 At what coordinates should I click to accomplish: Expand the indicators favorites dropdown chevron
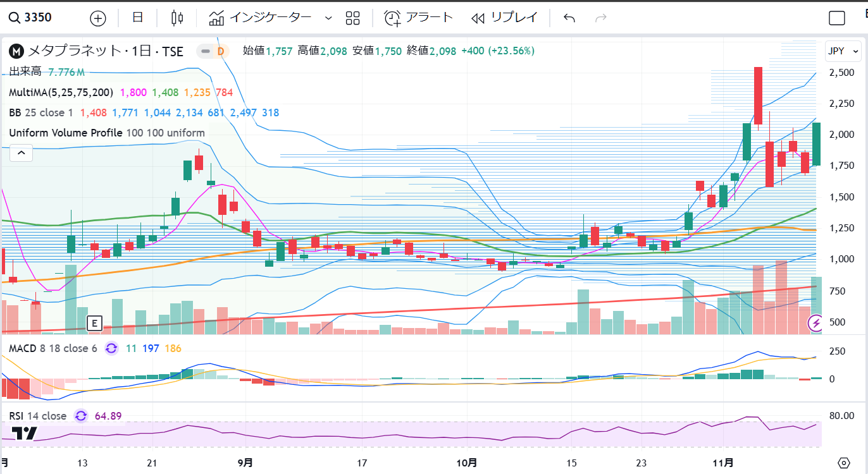pyautogui.click(x=328, y=18)
